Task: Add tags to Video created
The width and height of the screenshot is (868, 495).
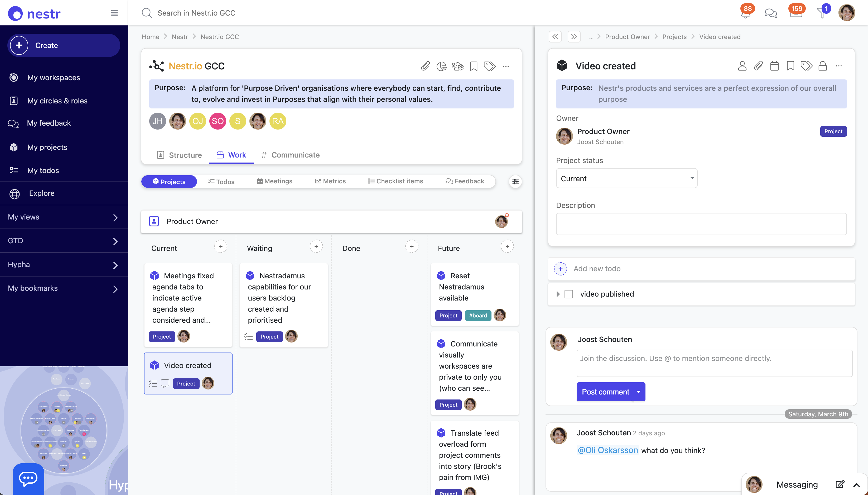Action: click(x=807, y=66)
